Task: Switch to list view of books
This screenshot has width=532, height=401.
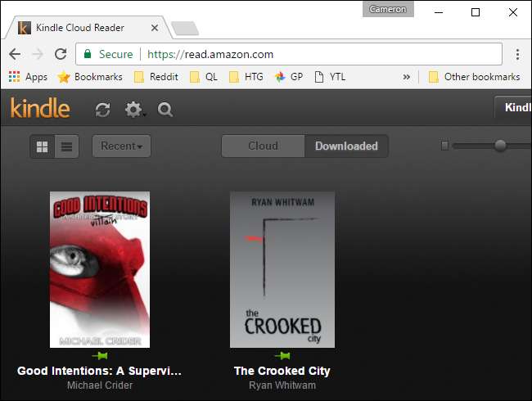Action: (x=66, y=146)
